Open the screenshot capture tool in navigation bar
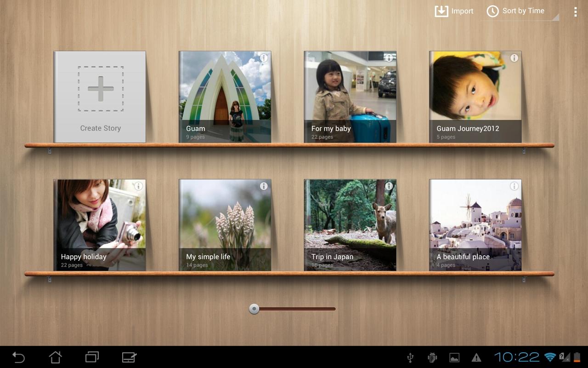Viewport: 588px width, 368px height. (x=129, y=357)
